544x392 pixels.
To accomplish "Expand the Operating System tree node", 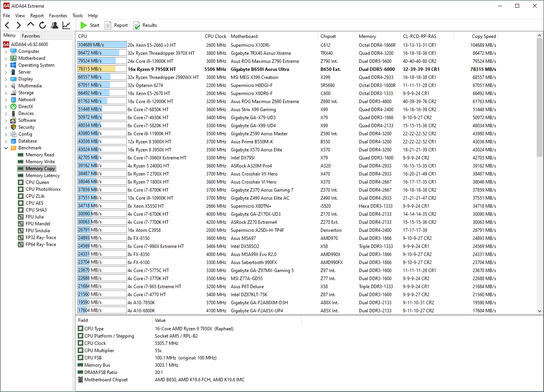I will tap(6, 65).
